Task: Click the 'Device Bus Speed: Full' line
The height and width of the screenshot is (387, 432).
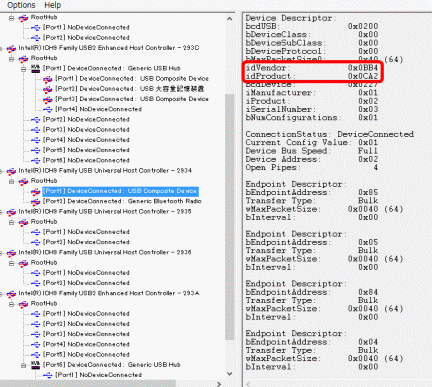Action: 312,151
